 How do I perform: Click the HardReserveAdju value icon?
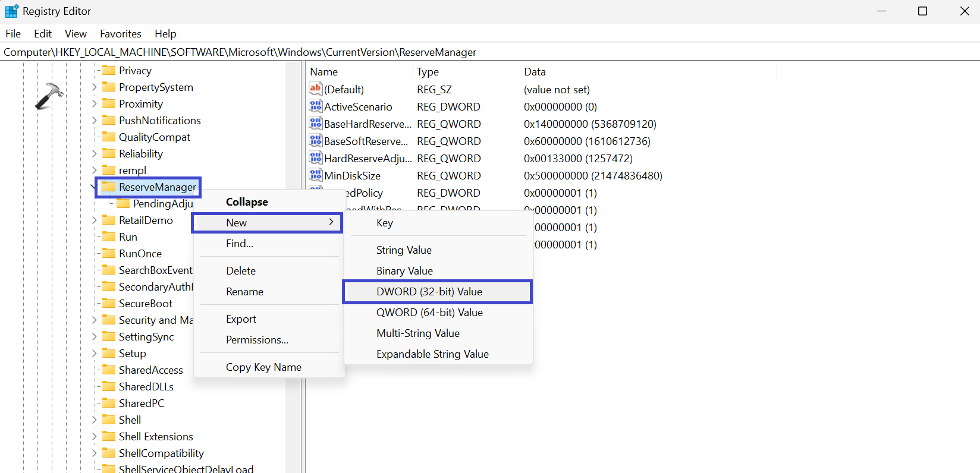pos(315,158)
